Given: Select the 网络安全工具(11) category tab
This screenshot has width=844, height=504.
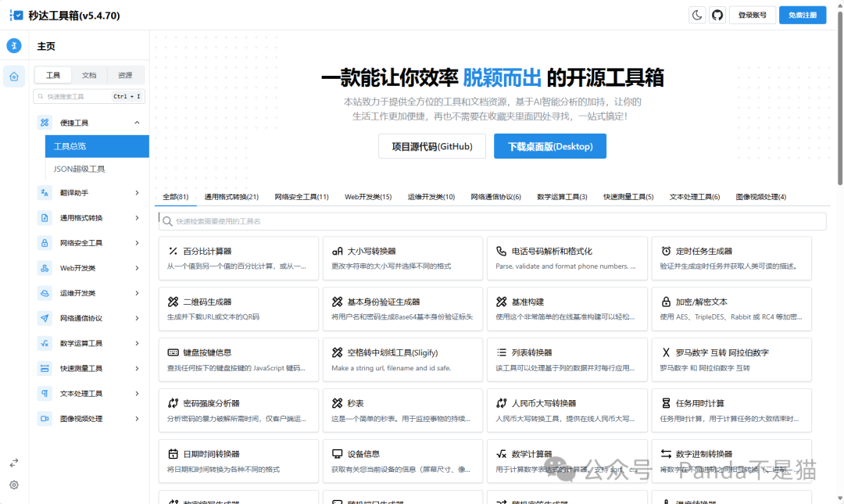Looking at the screenshot, I should click(302, 197).
